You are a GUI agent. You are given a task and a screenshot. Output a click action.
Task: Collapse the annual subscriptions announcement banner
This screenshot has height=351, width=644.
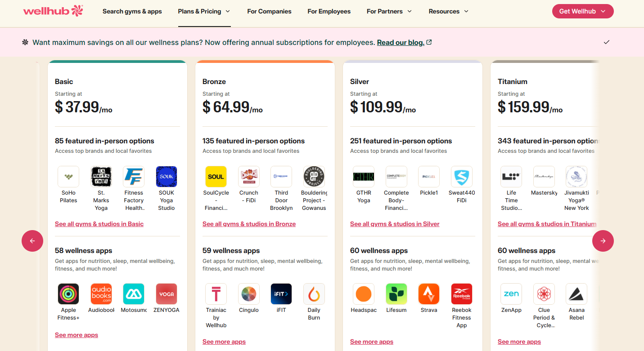point(607,42)
